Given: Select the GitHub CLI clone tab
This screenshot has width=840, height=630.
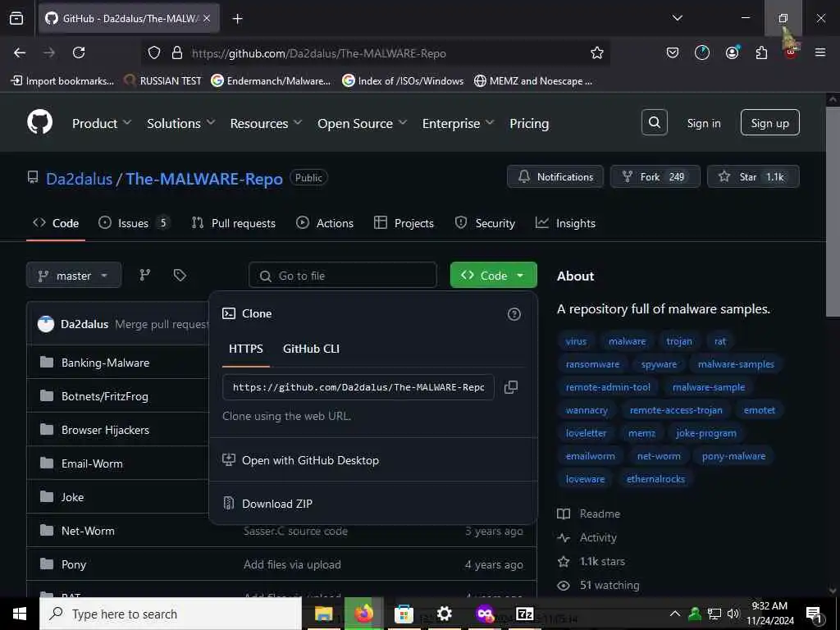Looking at the screenshot, I should point(311,349).
